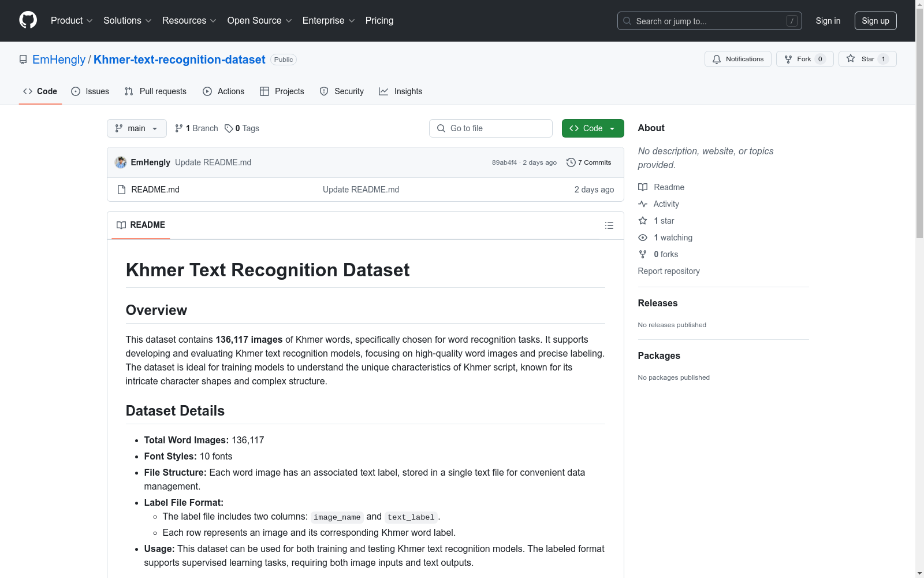The image size is (924, 578).
Task: Click the Public visibility badge
Action: click(x=284, y=60)
